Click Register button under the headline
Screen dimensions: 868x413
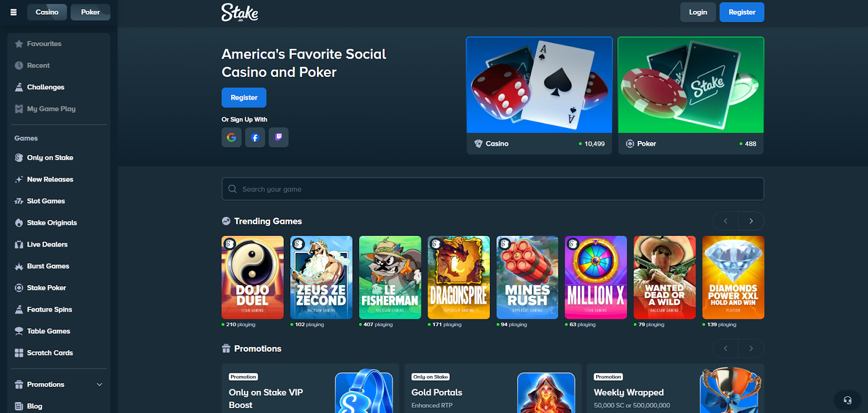244,98
